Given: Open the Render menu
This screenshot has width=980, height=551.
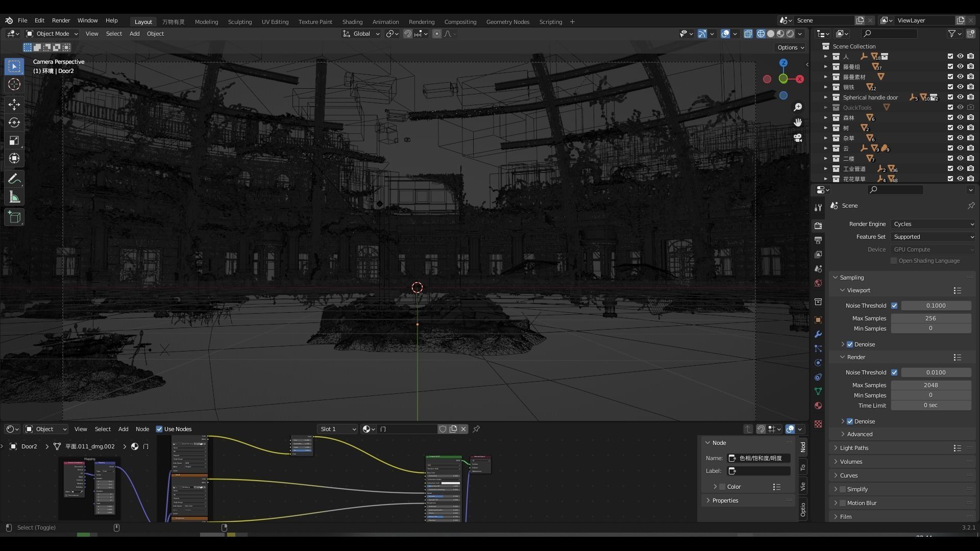Looking at the screenshot, I should pyautogui.click(x=61, y=20).
